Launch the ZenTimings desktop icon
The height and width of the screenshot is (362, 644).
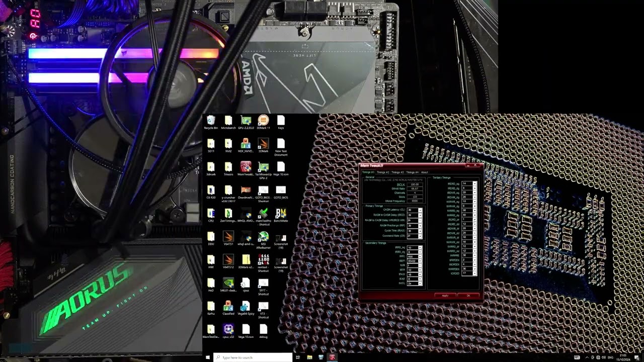click(x=228, y=215)
